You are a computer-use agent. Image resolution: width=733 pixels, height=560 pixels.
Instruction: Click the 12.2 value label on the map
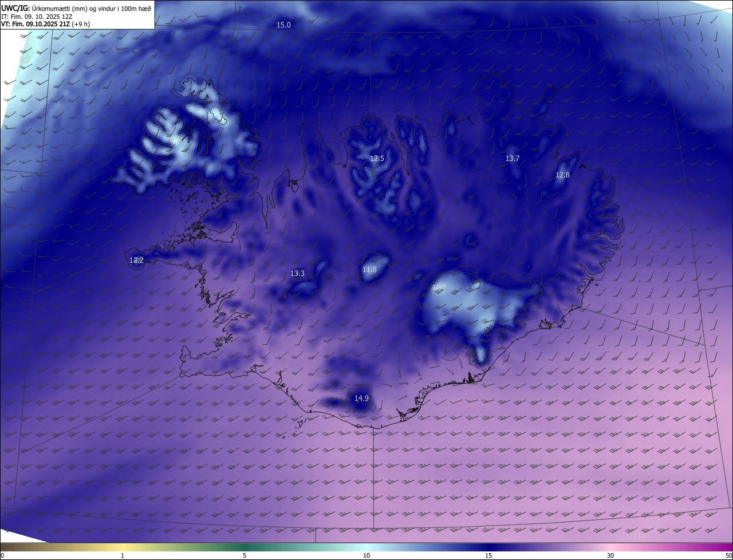pos(136,261)
